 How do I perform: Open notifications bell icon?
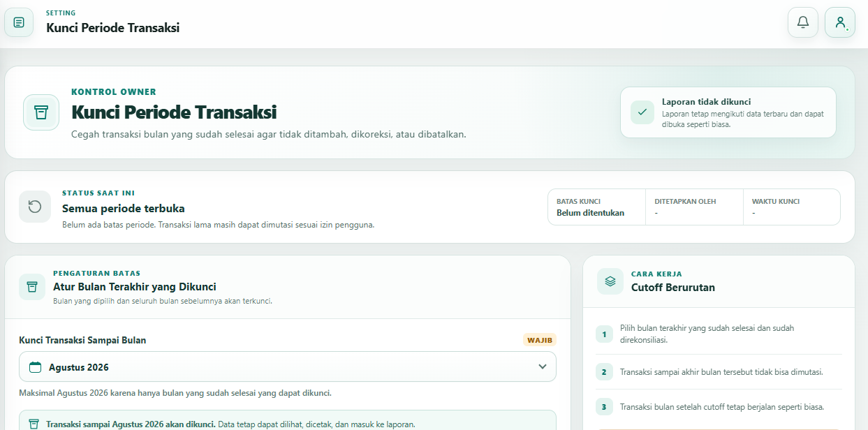click(x=803, y=22)
